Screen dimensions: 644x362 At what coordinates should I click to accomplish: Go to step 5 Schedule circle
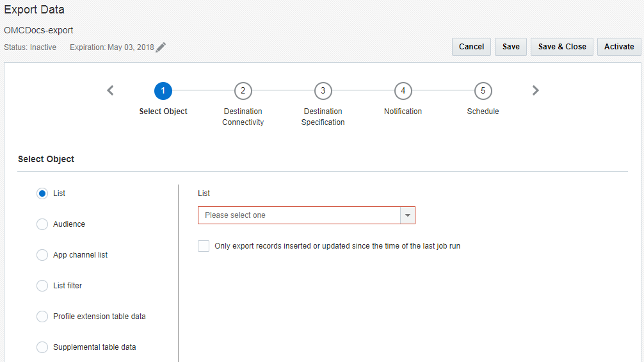483,91
